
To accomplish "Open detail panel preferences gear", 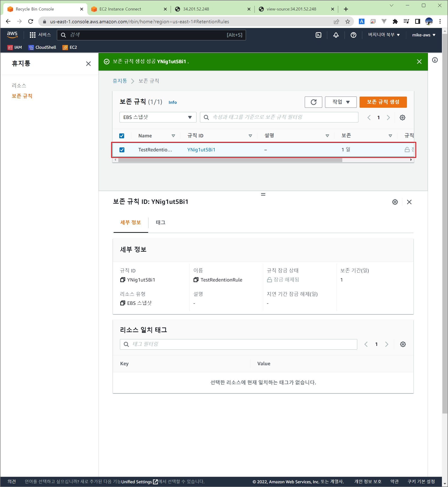I will click(395, 202).
